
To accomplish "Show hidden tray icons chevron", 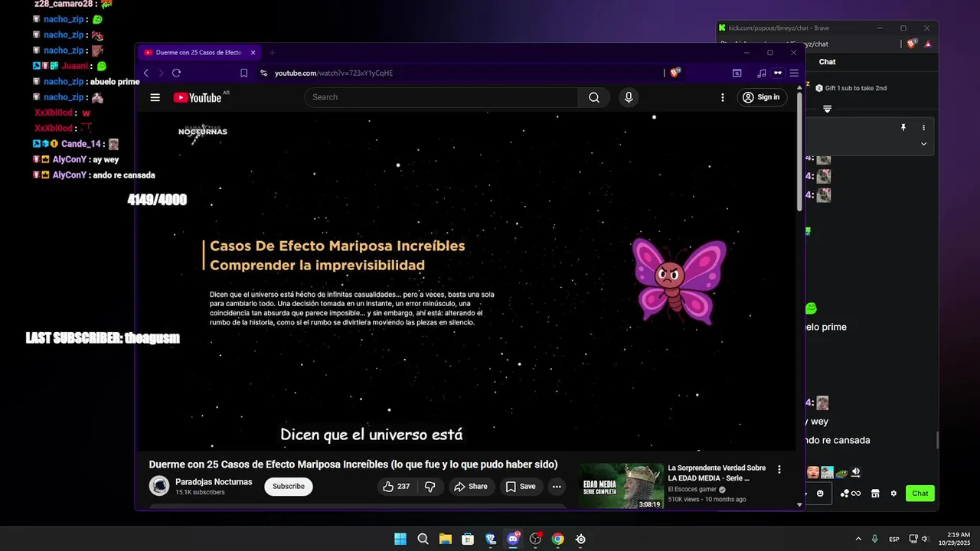I will (858, 539).
